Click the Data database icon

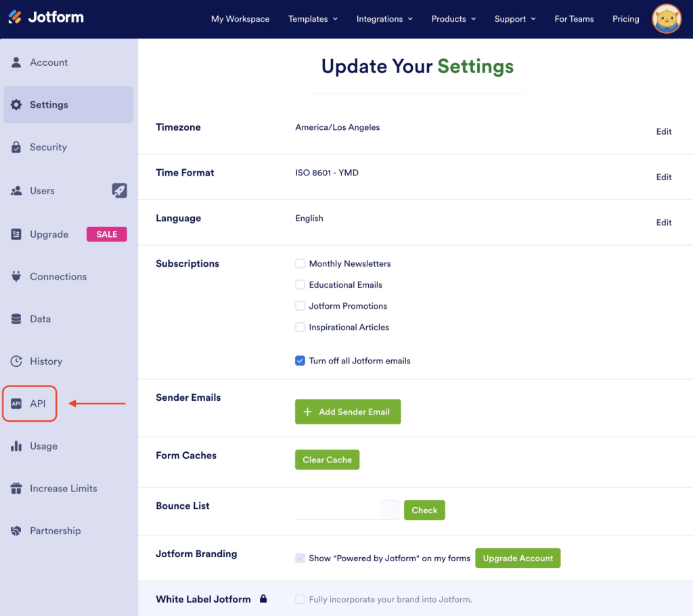coord(16,319)
